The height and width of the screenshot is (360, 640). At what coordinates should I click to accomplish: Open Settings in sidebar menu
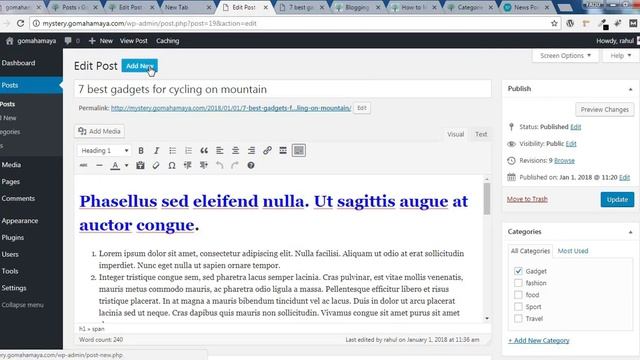(x=14, y=288)
